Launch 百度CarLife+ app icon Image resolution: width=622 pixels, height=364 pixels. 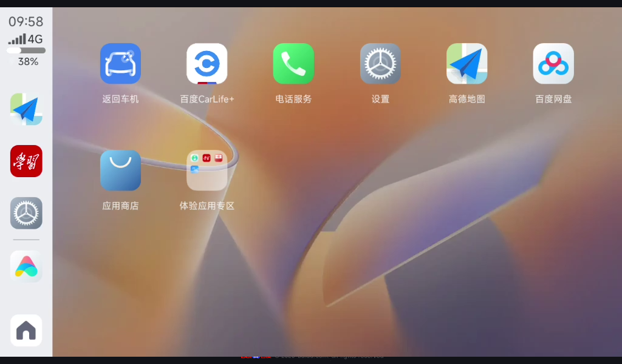tap(207, 63)
